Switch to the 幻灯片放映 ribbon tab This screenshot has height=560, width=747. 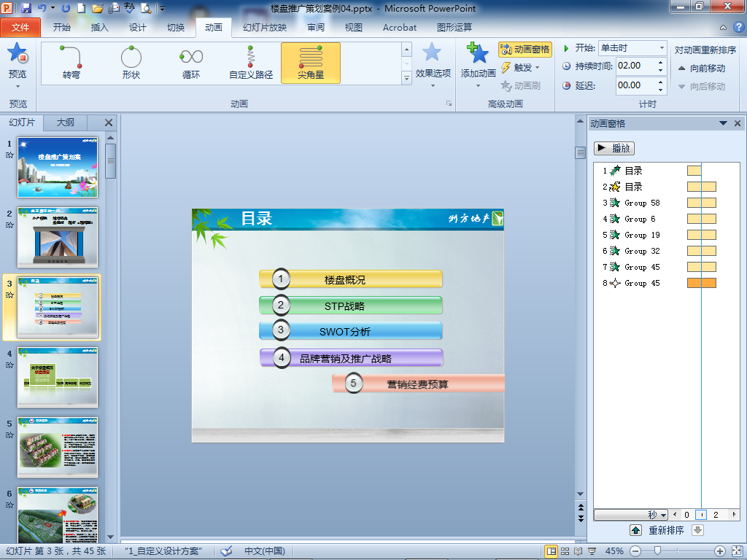[x=264, y=27]
